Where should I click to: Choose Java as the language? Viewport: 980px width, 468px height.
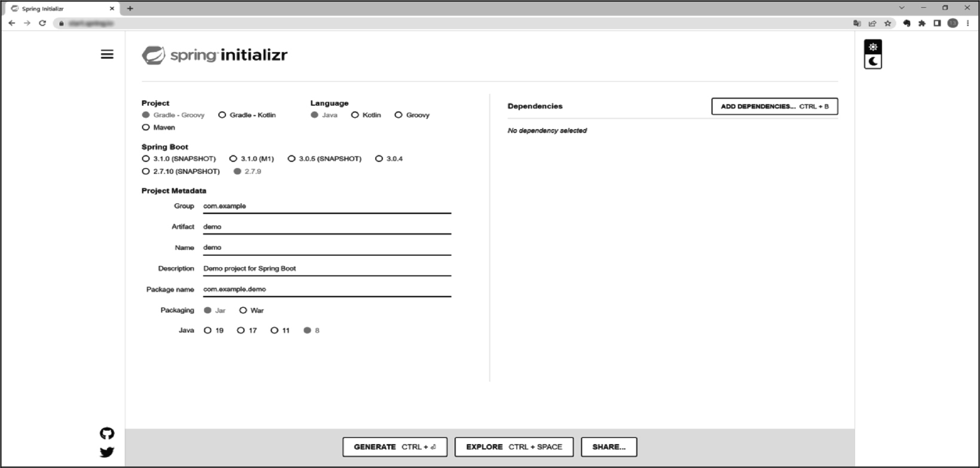point(324,115)
